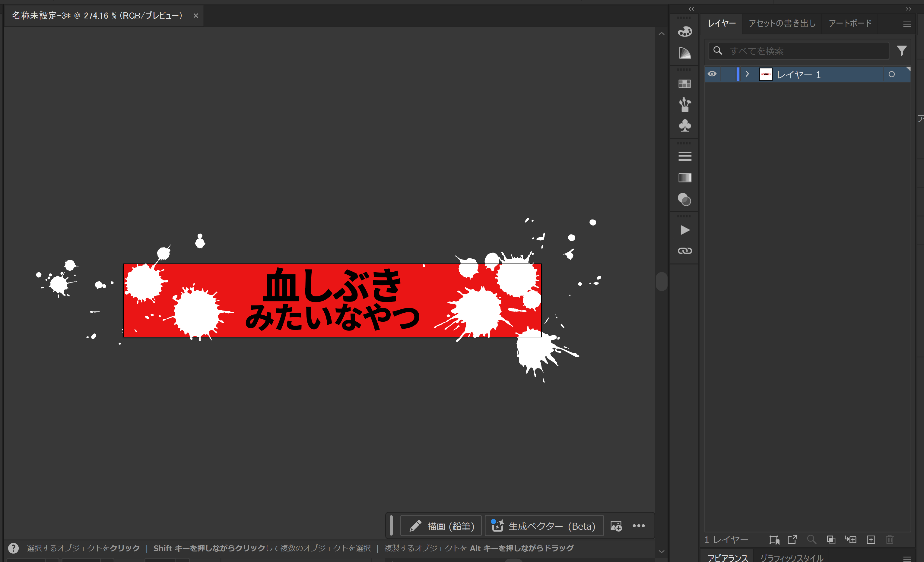Viewport: 924px width, 562px height.
Task: Toggle the lock column for レイヤー 1
Action: [x=728, y=74]
